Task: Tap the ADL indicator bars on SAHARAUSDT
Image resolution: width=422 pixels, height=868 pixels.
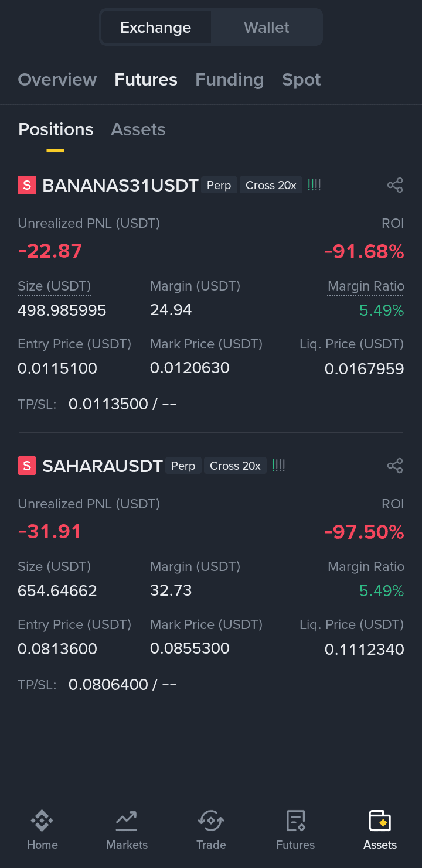Action: click(278, 466)
